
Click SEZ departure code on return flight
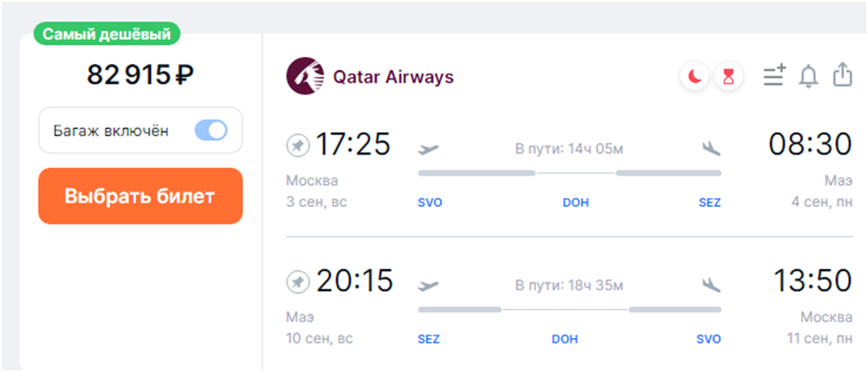coord(429,339)
